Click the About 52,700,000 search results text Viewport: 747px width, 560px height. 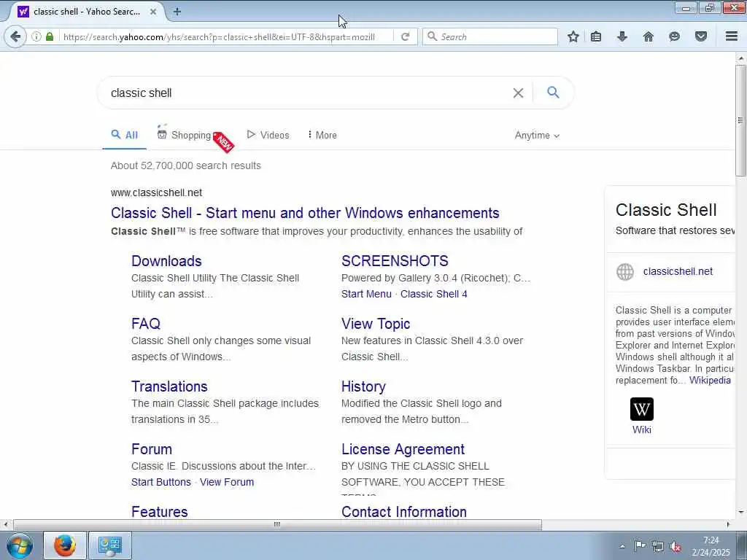(186, 166)
